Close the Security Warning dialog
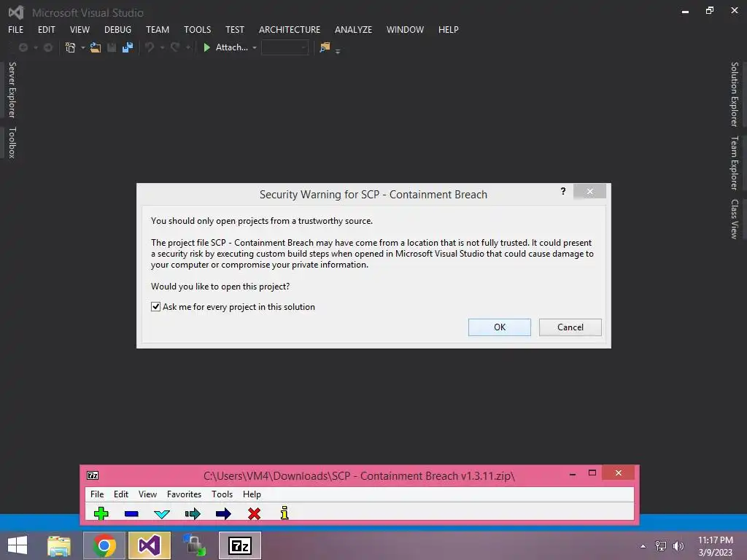This screenshot has width=747, height=560. (x=589, y=191)
